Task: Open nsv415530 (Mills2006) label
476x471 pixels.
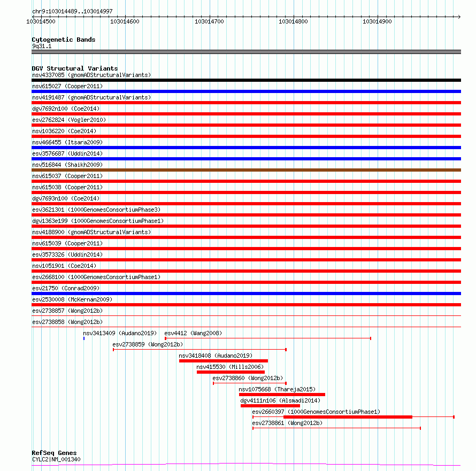Action: 230,367
